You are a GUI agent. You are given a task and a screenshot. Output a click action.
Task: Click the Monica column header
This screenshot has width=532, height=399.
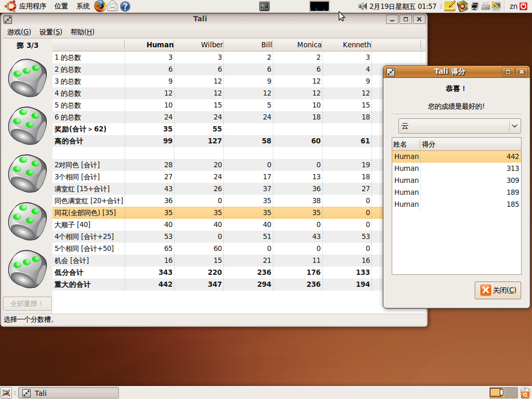297,45
